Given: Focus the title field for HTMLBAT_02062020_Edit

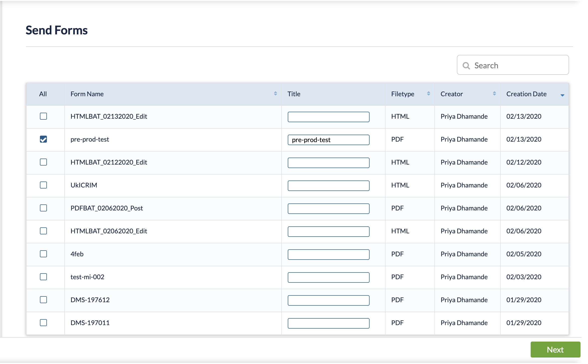Looking at the screenshot, I should pos(328,232).
